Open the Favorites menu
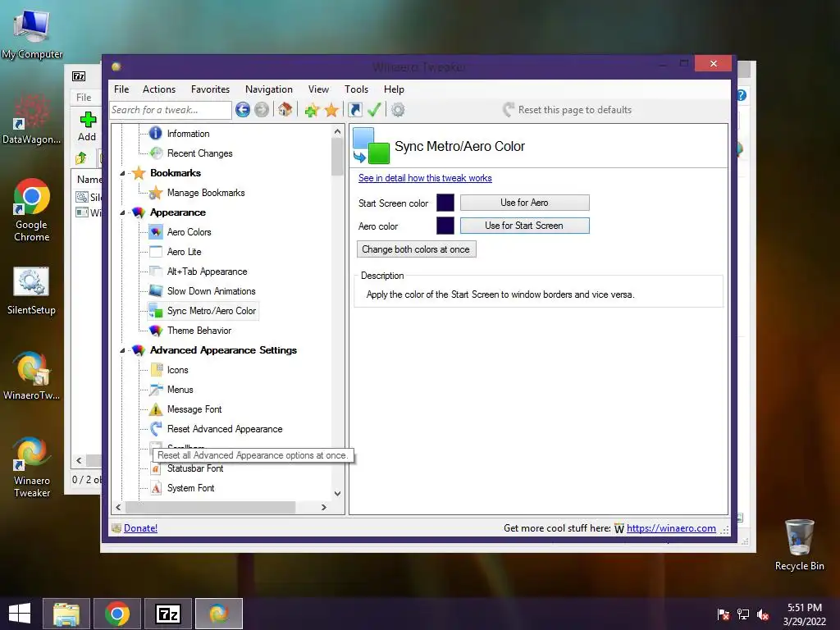This screenshot has height=630, width=840. [210, 89]
